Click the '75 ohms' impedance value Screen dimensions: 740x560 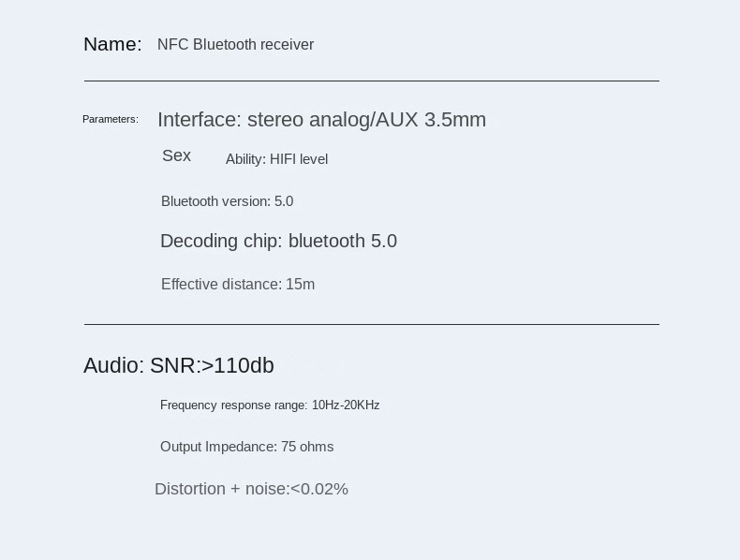tap(306, 447)
